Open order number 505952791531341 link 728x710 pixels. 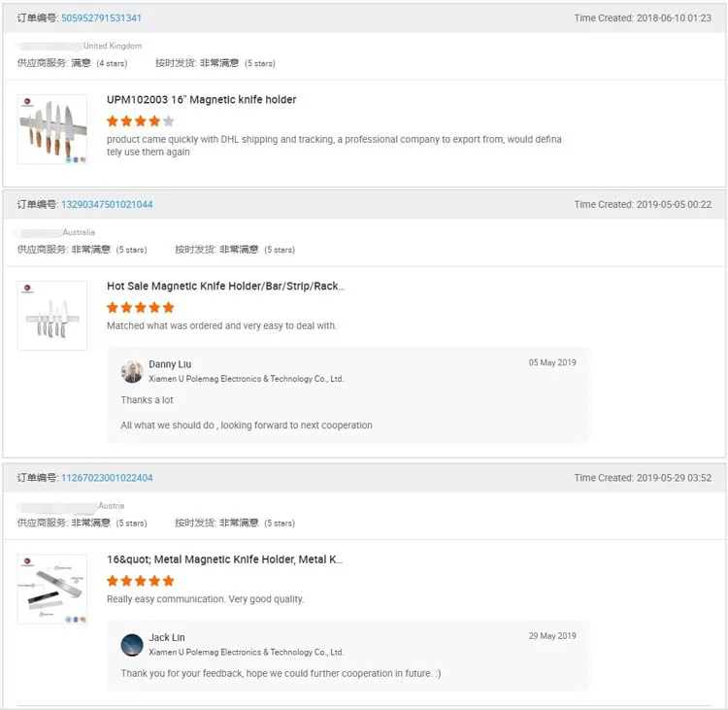(101, 18)
